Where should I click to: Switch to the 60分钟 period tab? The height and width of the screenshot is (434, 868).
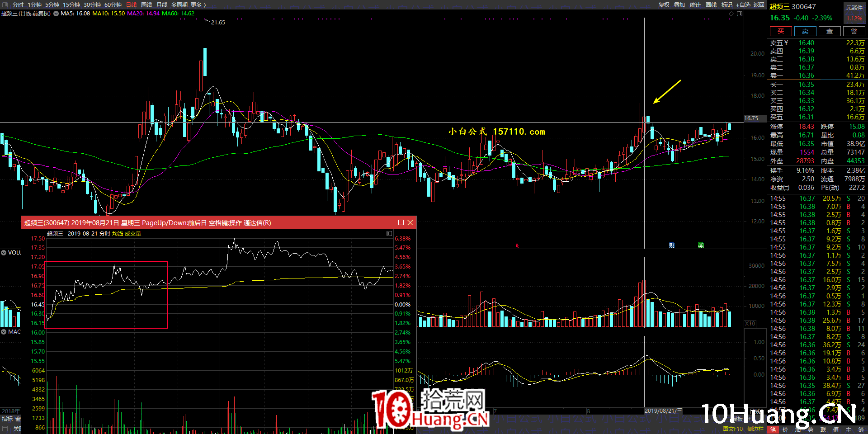(113, 5)
